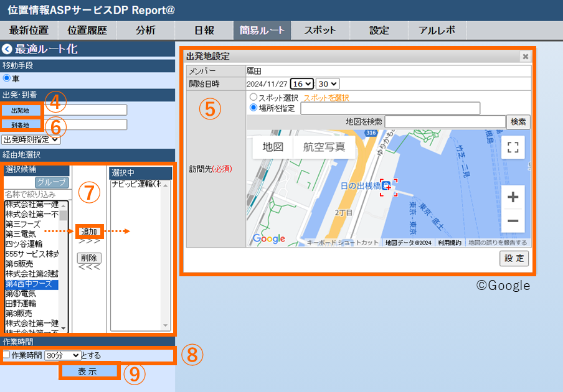Image resolution: width=563 pixels, height=392 pixels.
Task: Toggle fullscreen map view
Action: pos(513,147)
